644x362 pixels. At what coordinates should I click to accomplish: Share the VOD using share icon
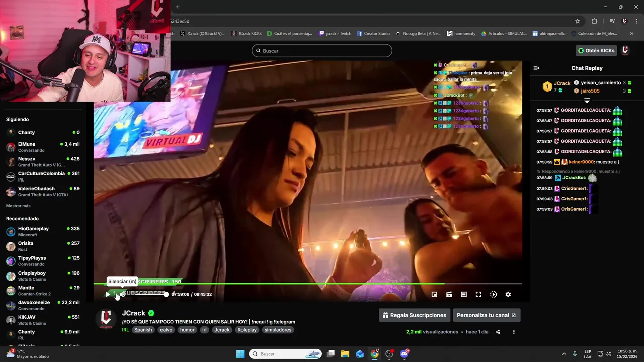coord(498,332)
